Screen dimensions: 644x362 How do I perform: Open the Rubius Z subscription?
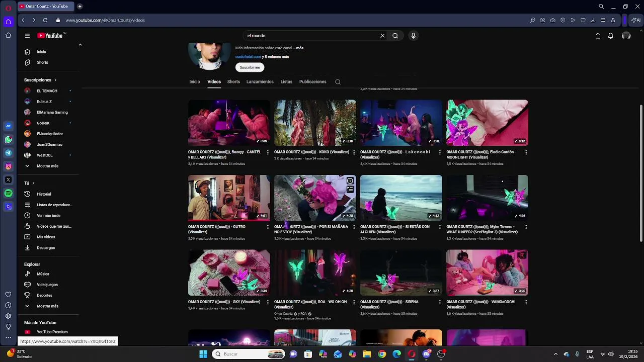click(44, 102)
